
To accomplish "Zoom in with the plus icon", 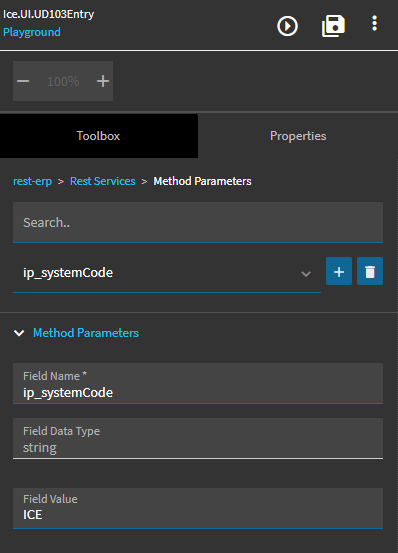I will [x=103, y=81].
